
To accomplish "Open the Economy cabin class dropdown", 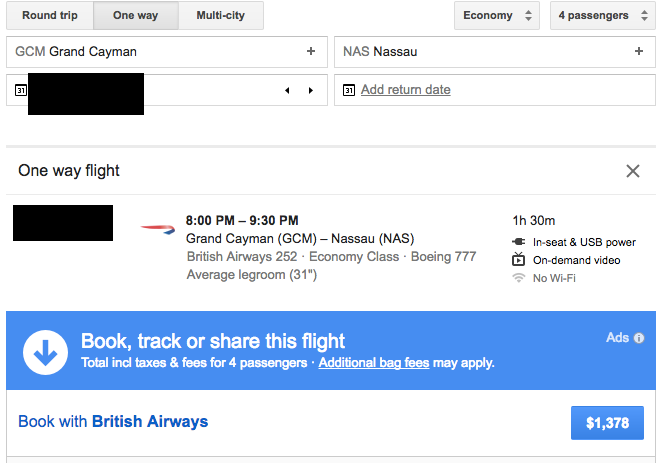I will click(x=497, y=16).
